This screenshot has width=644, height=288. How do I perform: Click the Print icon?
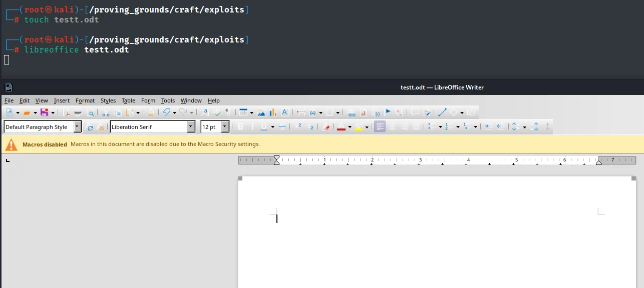[x=78, y=112]
